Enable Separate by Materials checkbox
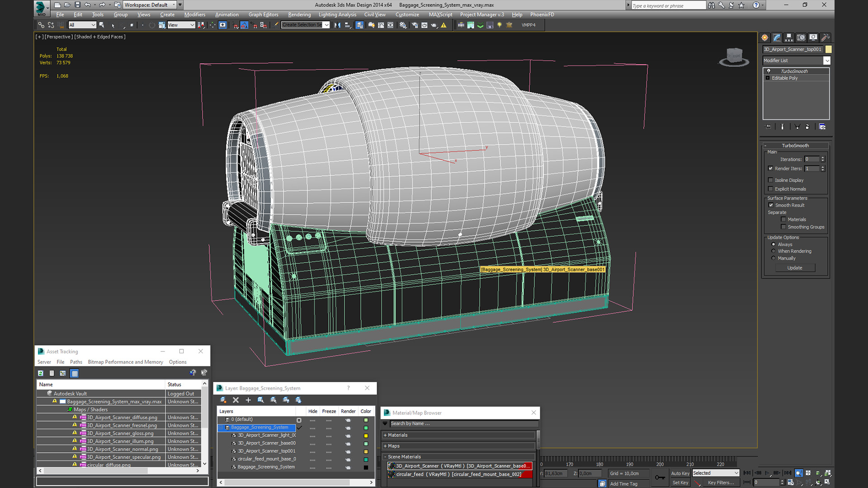The image size is (868, 488). click(783, 220)
